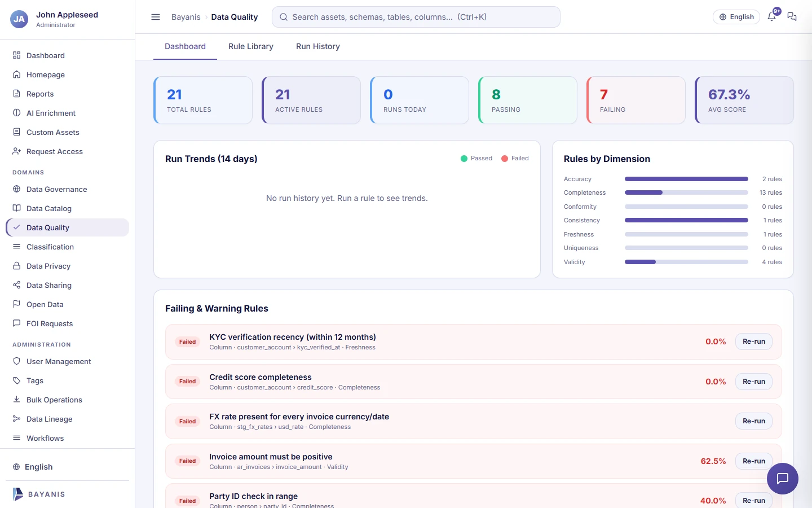812x508 pixels.
Task: Click the Custom Assets icon
Action: pos(17,132)
